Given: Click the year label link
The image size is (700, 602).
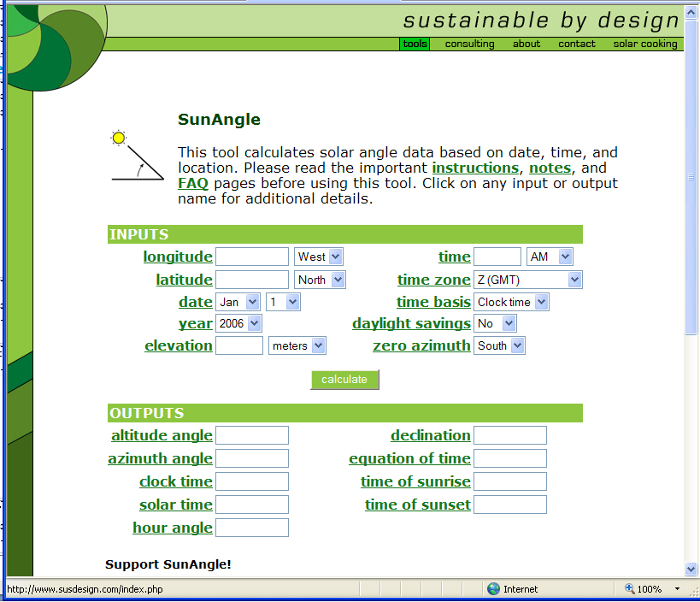Looking at the screenshot, I should 196,323.
